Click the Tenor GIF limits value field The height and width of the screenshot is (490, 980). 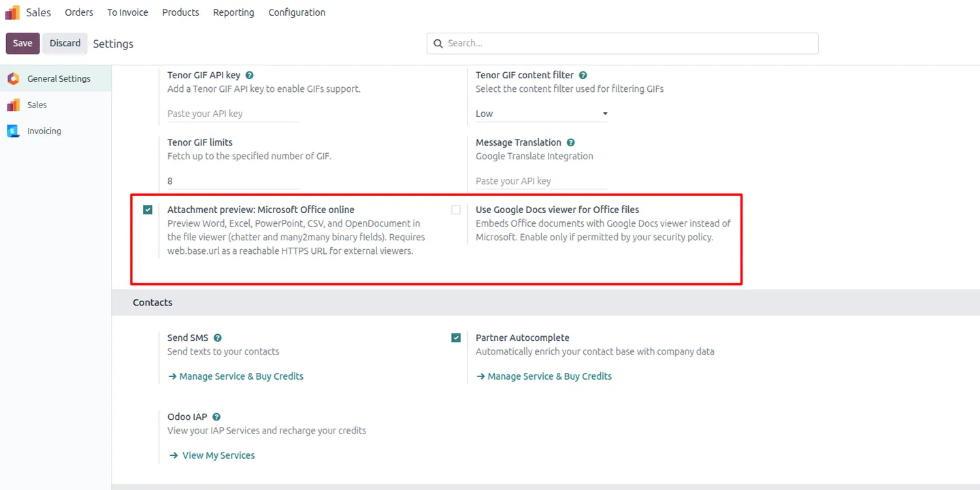[233, 181]
